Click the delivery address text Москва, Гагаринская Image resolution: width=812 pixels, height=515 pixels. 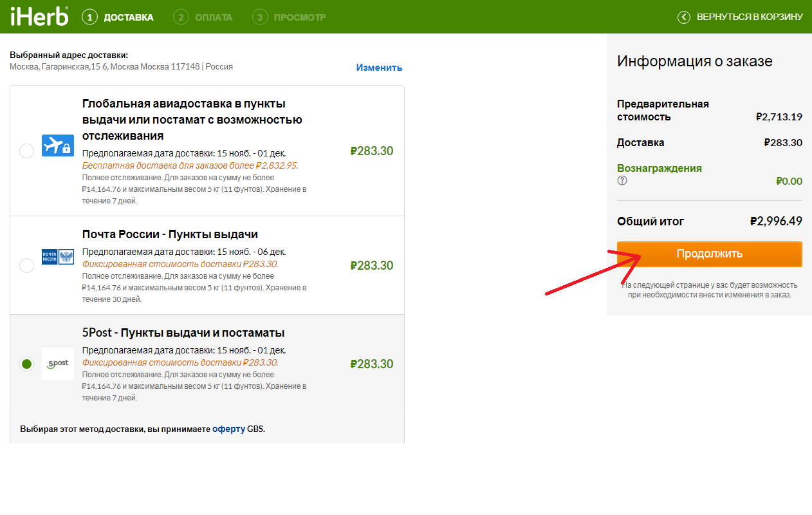(121, 66)
